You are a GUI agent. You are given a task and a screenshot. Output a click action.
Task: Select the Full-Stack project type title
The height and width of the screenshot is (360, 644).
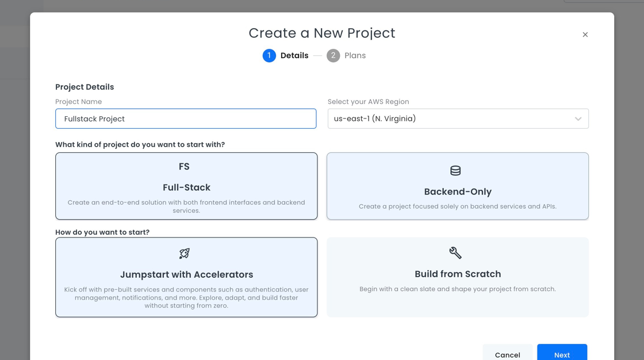(x=186, y=187)
